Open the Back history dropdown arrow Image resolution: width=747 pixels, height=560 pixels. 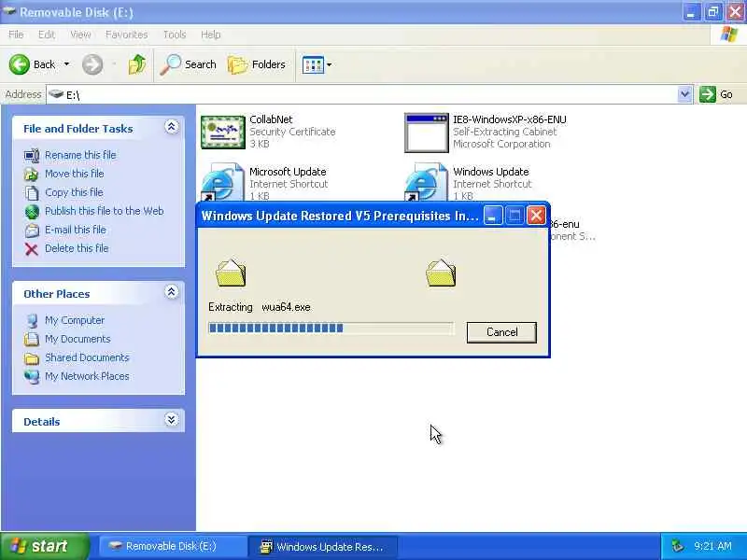(x=66, y=64)
